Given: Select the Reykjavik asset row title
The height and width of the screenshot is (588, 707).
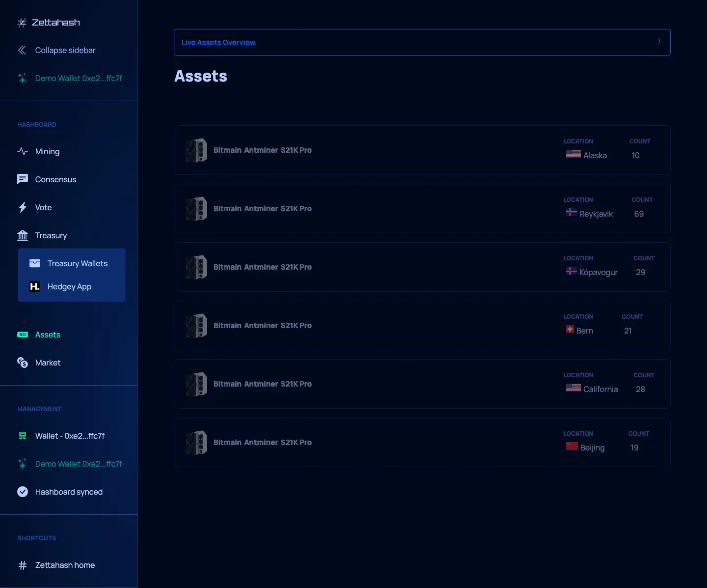Looking at the screenshot, I should pyautogui.click(x=263, y=209).
